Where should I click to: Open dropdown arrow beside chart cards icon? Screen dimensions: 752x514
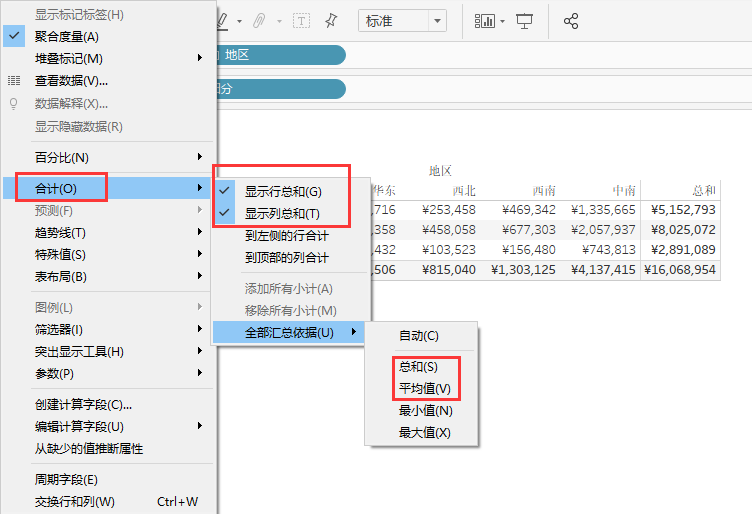point(502,22)
